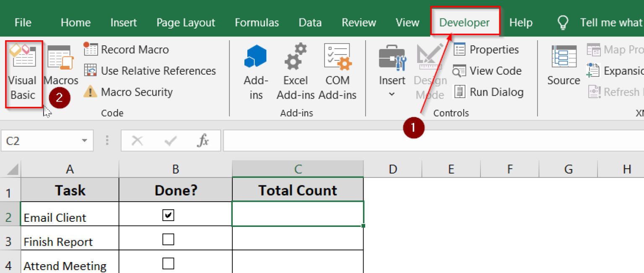Uncheck the Email Client checkbox
Viewport: 644px width, 273px height.
pos(168,214)
